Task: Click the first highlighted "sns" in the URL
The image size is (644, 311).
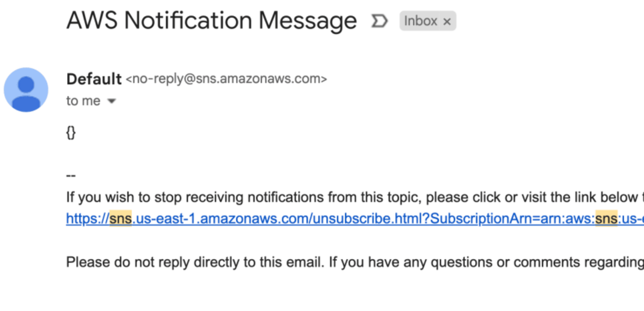Action: (121, 218)
